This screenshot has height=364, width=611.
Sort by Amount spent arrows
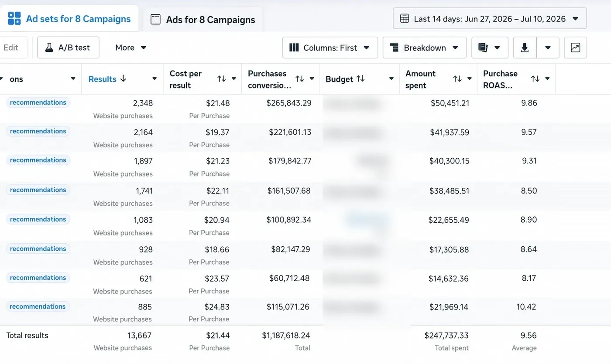[x=457, y=79]
